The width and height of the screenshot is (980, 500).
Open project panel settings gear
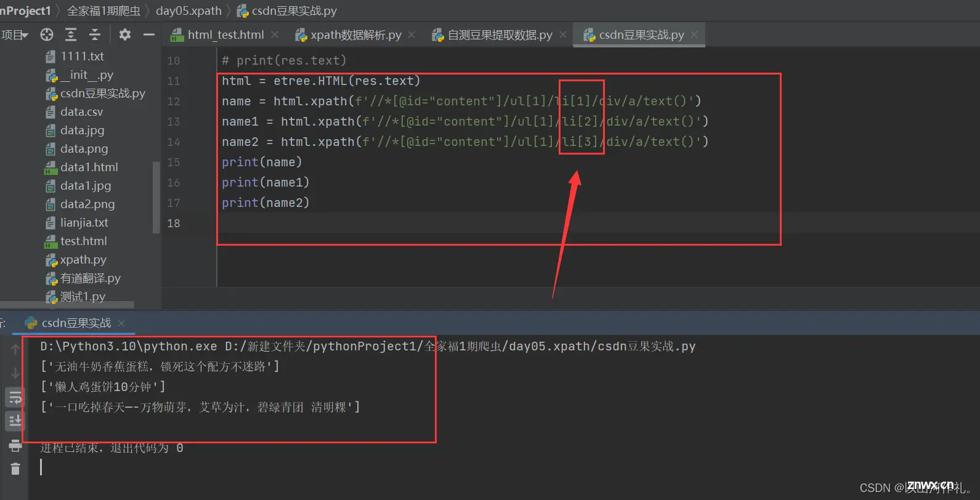click(125, 34)
